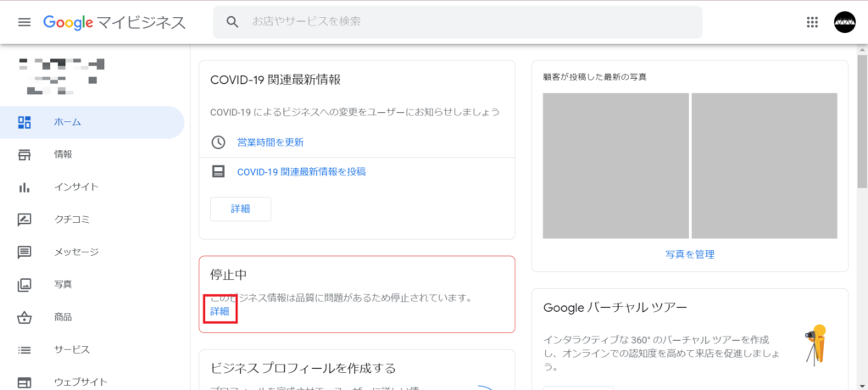Click the COVID-19 関連最新情報 heading
Image resolution: width=868 pixels, height=390 pixels.
click(x=275, y=80)
